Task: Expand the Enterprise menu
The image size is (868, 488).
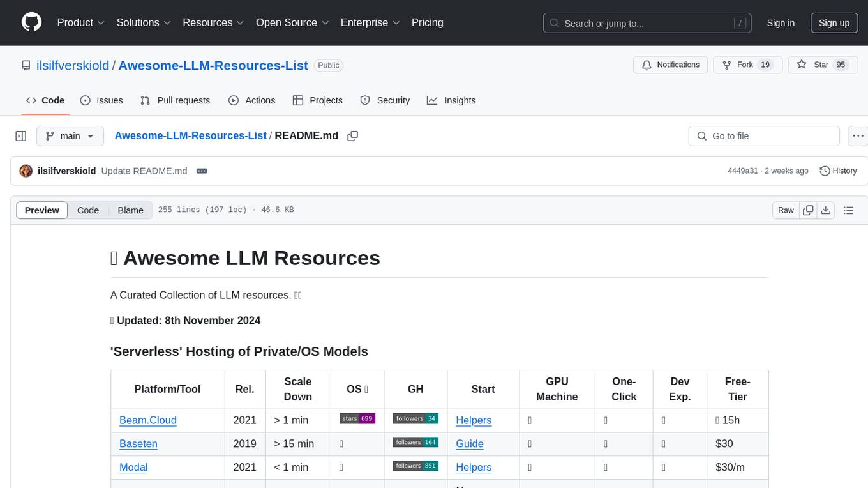Action: [370, 22]
